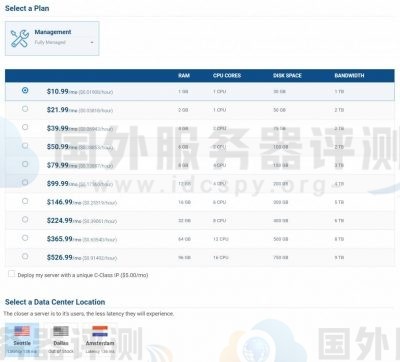Image resolution: width=400 pixels, height=362 pixels.
Task: Pick the Amsterdam Netherlands flag icon
Action: (x=100, y=332)
